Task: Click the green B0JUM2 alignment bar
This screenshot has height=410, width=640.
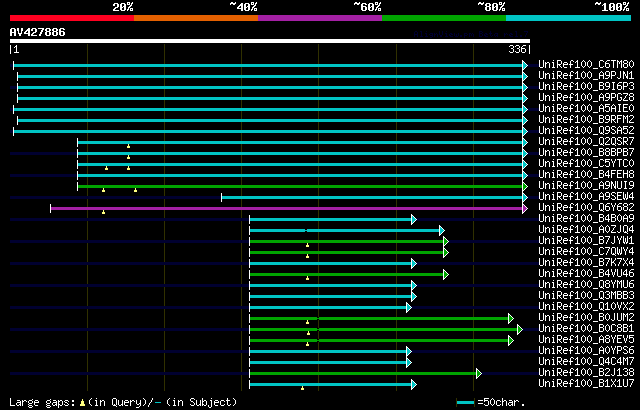Action: point(379,318)
